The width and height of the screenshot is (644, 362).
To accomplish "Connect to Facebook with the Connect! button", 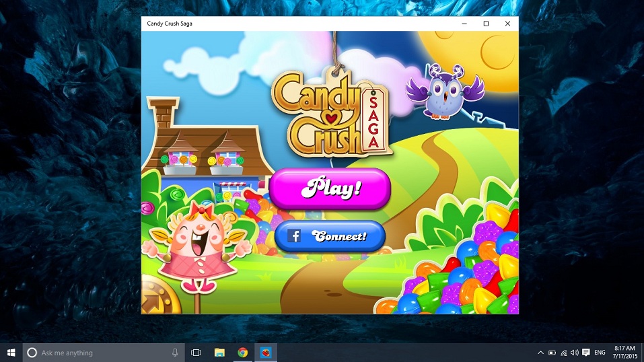I will pyautogui.click(x=330, y=236).
